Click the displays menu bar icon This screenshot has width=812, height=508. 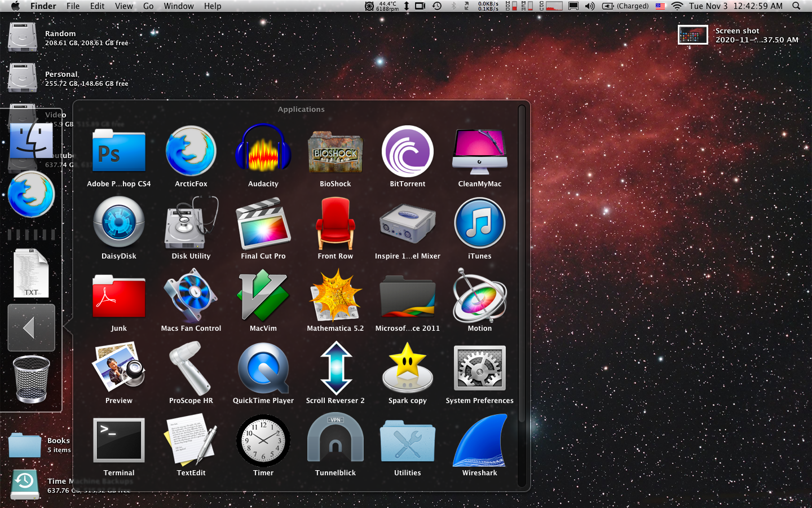click(573, 6)
